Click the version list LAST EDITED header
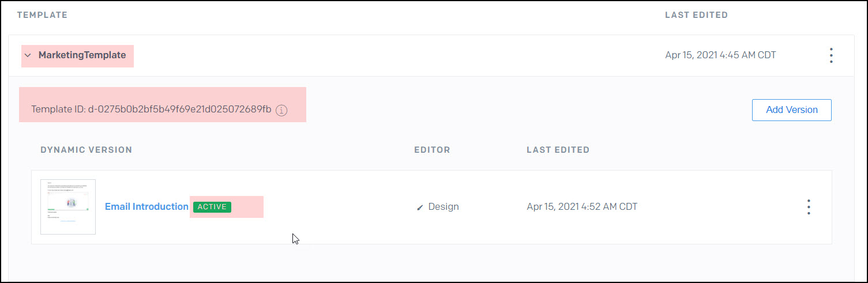This screenshot has height=283, width=868. [558, 150]
